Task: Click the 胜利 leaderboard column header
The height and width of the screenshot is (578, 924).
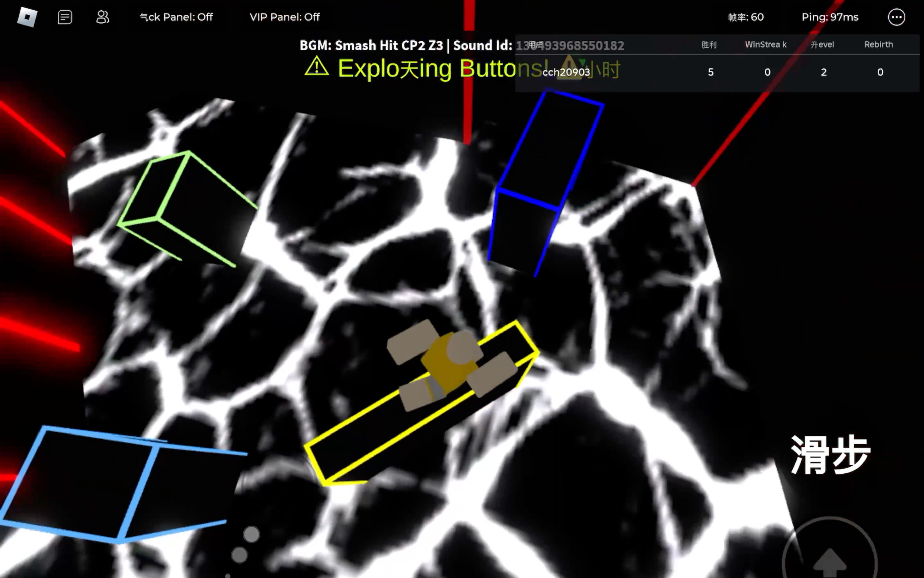Action: (x=709, y=45)
